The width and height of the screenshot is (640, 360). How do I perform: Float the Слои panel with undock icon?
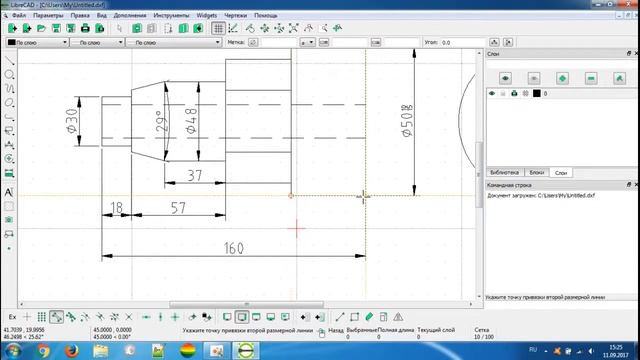coord(629,53)
